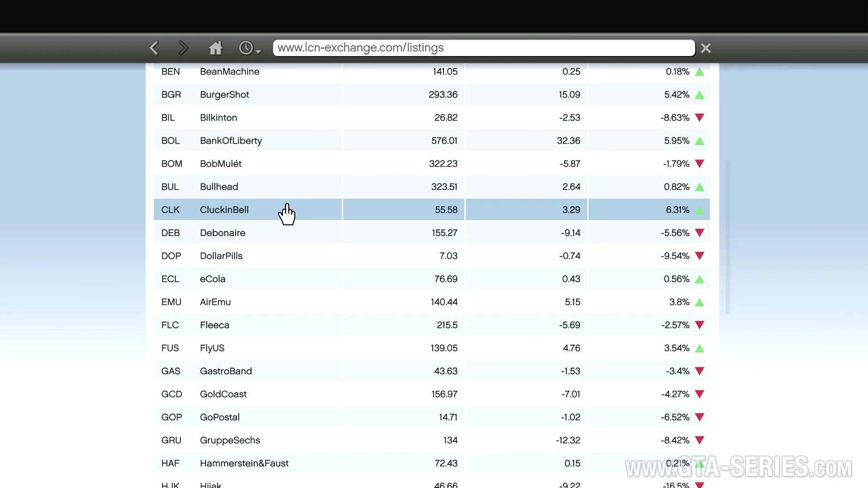
Task: Click the red down arrow for GastroBand
Action: point(699,371)
